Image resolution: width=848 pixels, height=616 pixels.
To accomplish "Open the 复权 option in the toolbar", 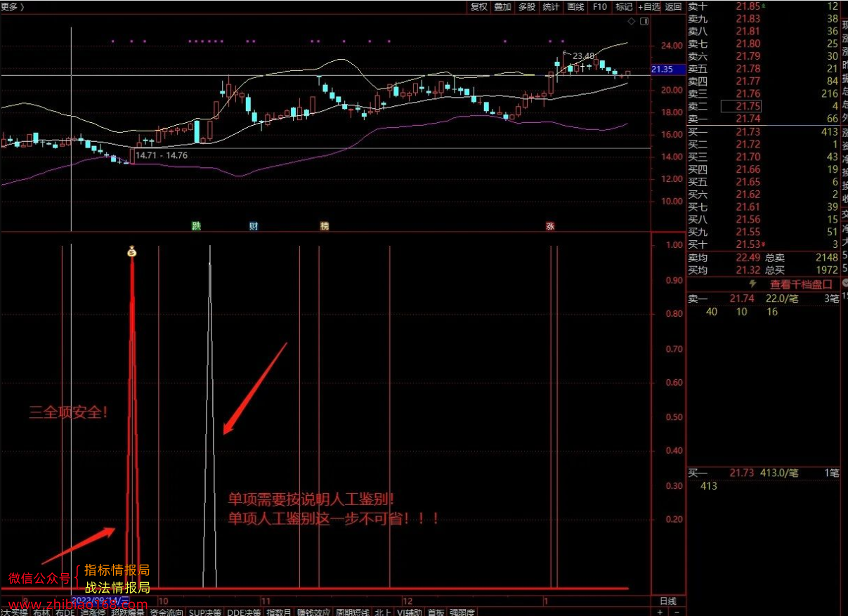I will coord(478,6).
